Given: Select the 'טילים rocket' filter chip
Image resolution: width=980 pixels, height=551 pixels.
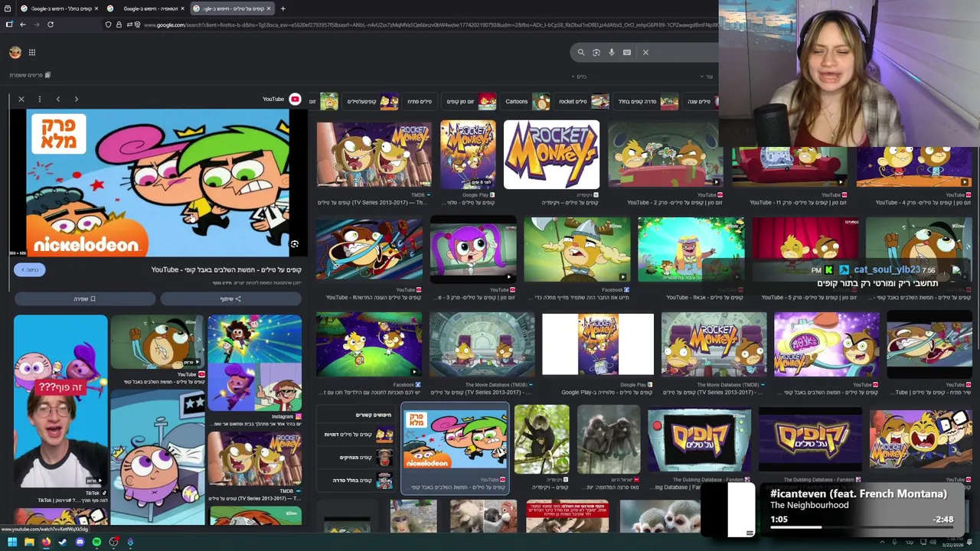Looking at the screenshot, I should click(583, 101).
